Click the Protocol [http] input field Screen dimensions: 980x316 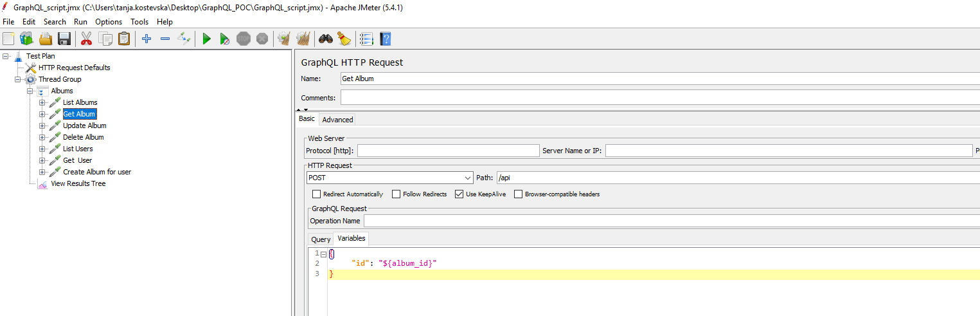[x=449, y=151]
